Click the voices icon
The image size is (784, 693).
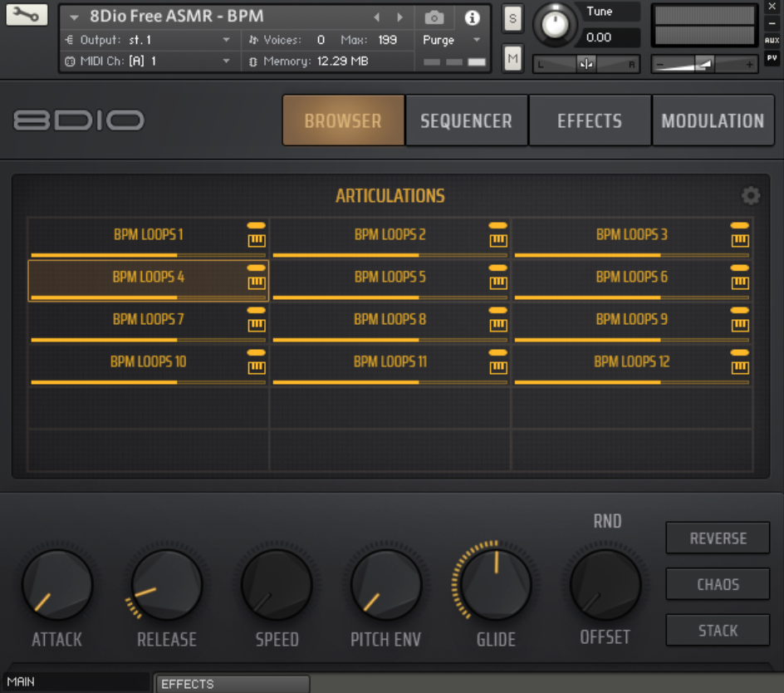point(253,40)
